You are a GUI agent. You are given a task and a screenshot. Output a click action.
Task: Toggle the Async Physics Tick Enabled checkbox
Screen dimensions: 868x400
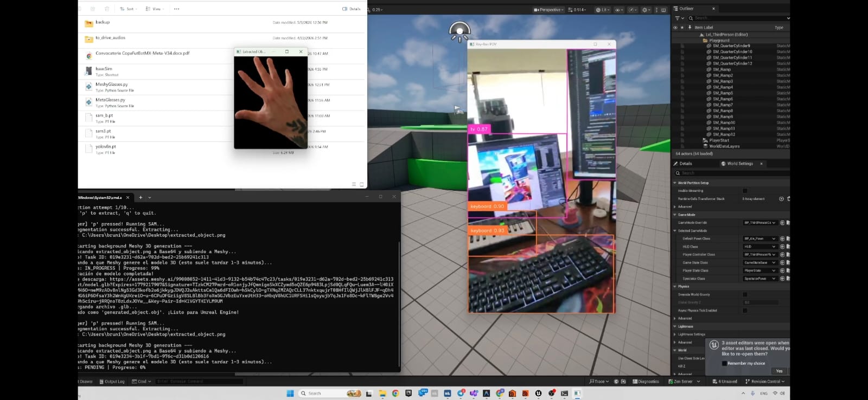pos(745,311)
